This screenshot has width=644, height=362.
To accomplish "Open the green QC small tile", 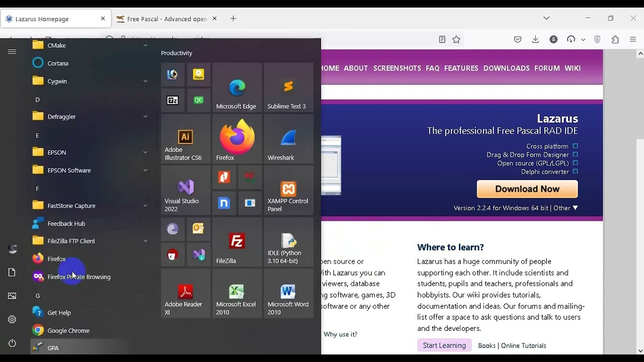I will coord(199,101).
